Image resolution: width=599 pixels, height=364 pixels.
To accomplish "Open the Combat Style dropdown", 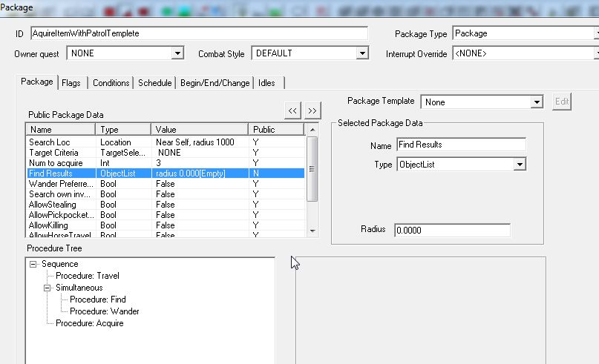I will pyautogui.click(x=362, y=53).
